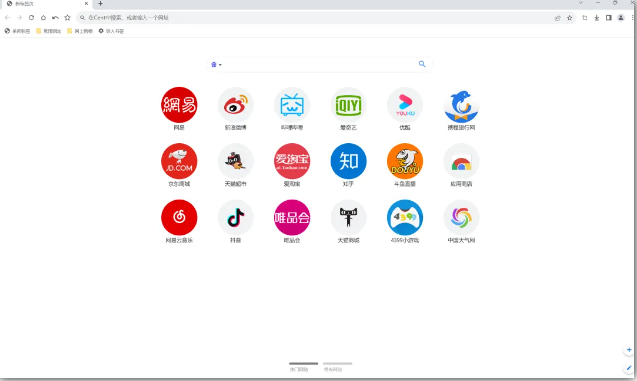637x381 pixels.
Task: Open the Youku shortcut icon
Action: [405, 105]
